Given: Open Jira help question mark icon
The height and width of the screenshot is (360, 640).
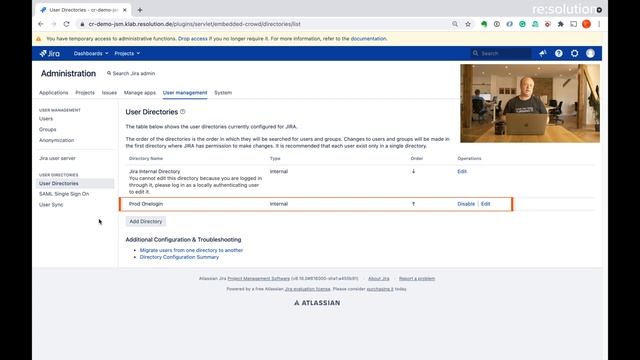Looking at the screenshot, I should [x=558, y=53].
